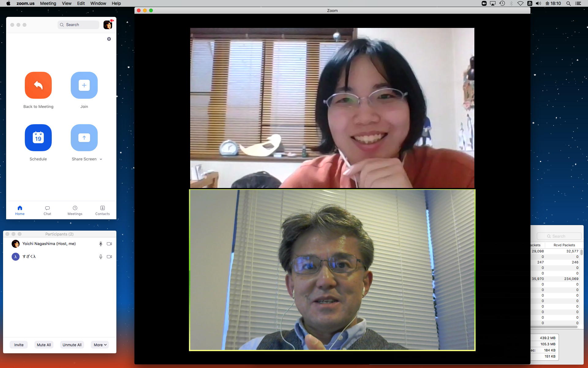
Task: Click the Join meeting icon
Action: [x=84, y=85]
